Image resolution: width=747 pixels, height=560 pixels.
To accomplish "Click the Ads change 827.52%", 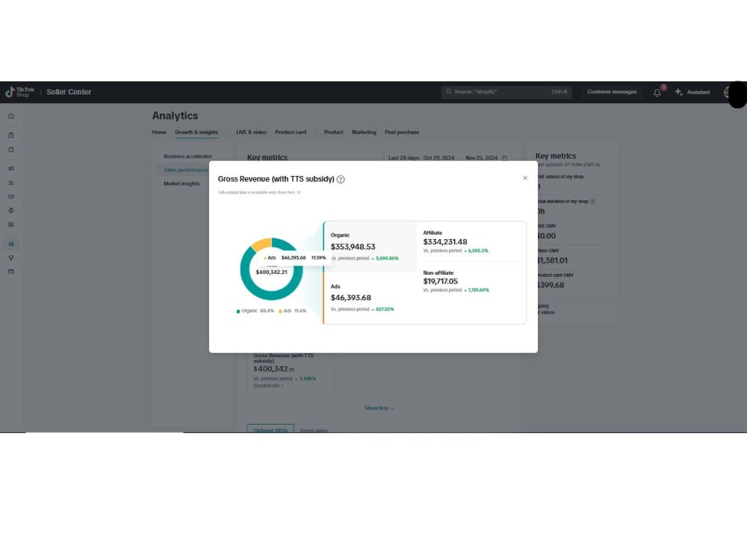I will pos(385,310).
